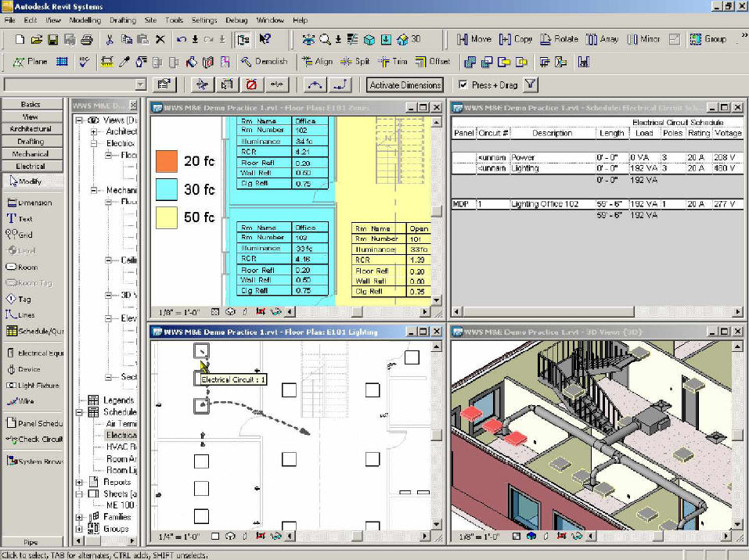
Task: Open the type selector dropdown
Action: click(x=140, y=84)
